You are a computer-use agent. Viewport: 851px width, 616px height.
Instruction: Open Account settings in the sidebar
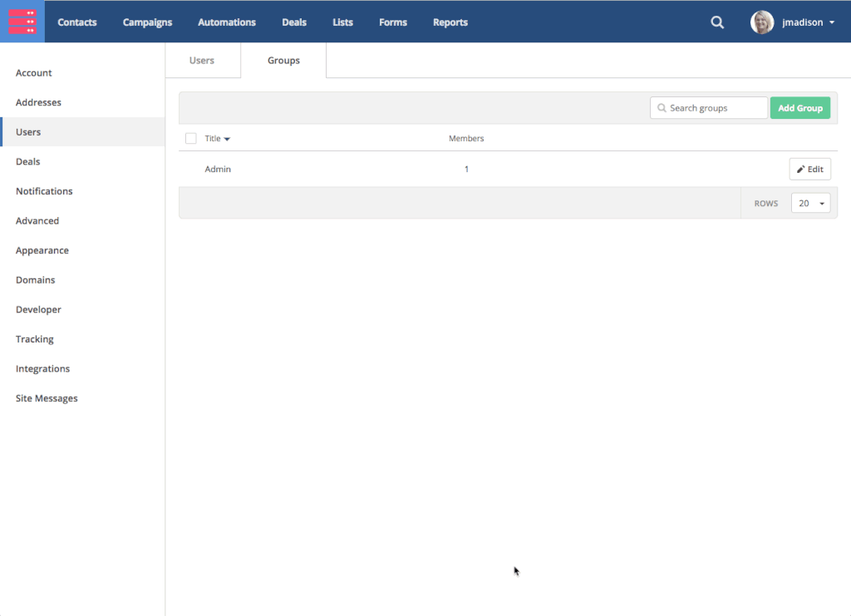tap(34, 73)
